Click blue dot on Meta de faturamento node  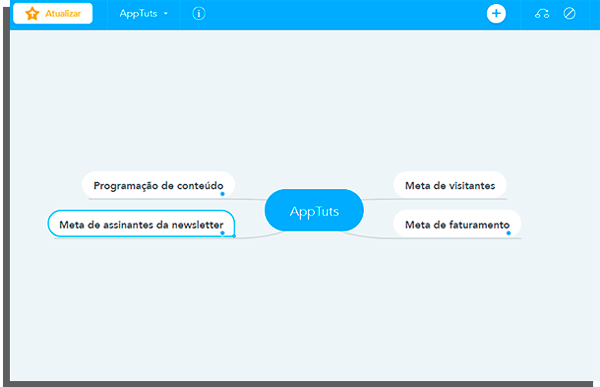[509, 233]
